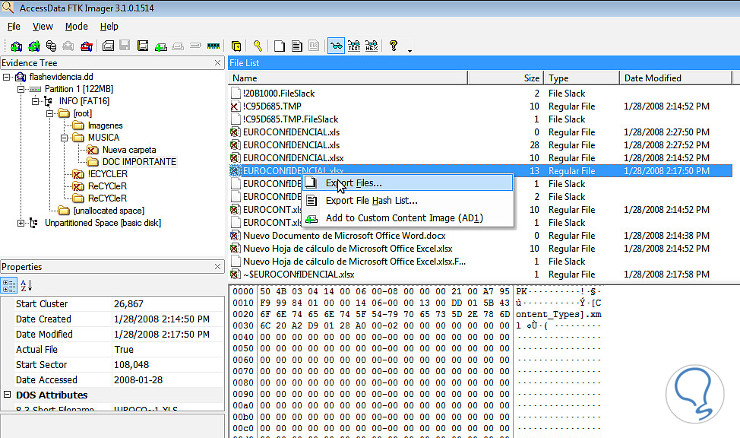740x438 pixels.
Task: Choose Add to Custom Content Image (AD1)
Action: (x=408, y=218)
